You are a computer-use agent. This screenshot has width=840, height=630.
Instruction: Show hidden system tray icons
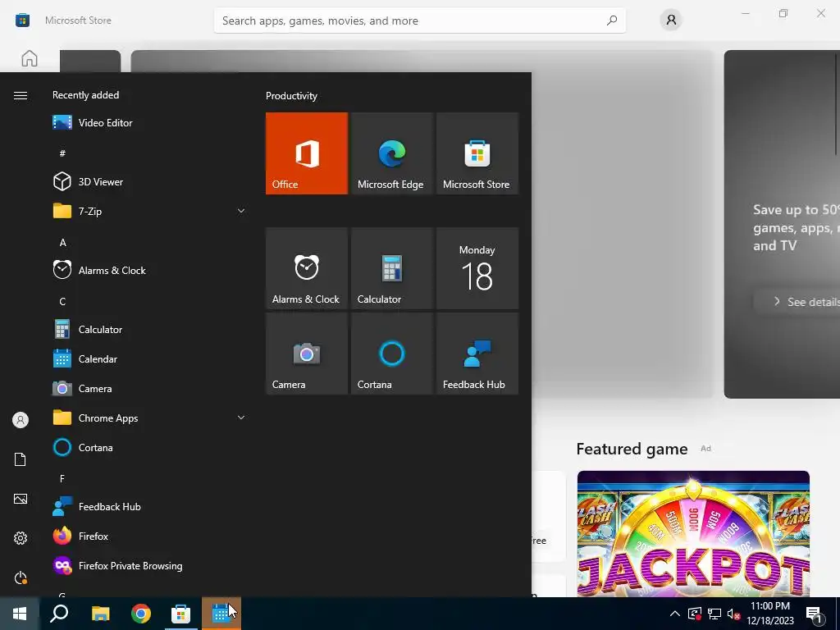coord(675,614)
